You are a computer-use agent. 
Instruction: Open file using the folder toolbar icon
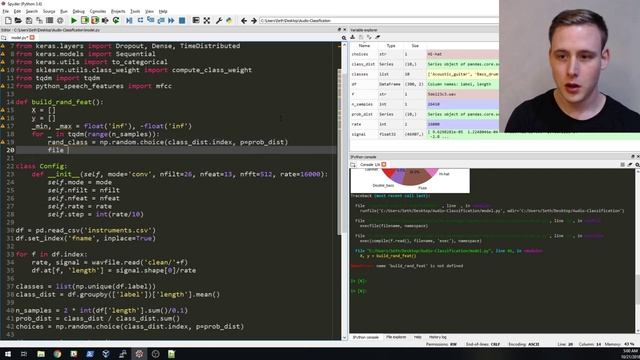click(18, 20)
